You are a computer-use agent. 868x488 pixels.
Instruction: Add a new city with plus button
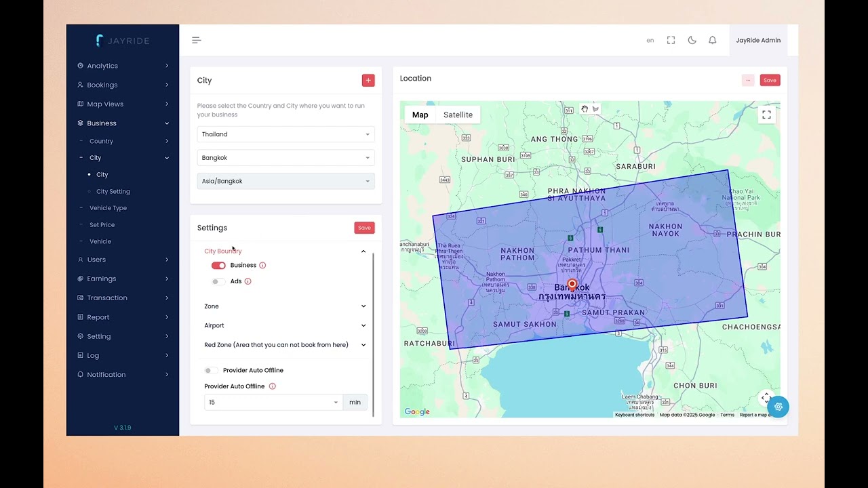click(368, 80)
